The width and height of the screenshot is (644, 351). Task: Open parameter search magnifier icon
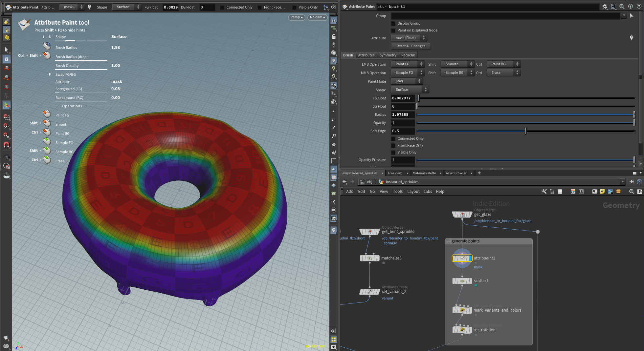(622, 7)
